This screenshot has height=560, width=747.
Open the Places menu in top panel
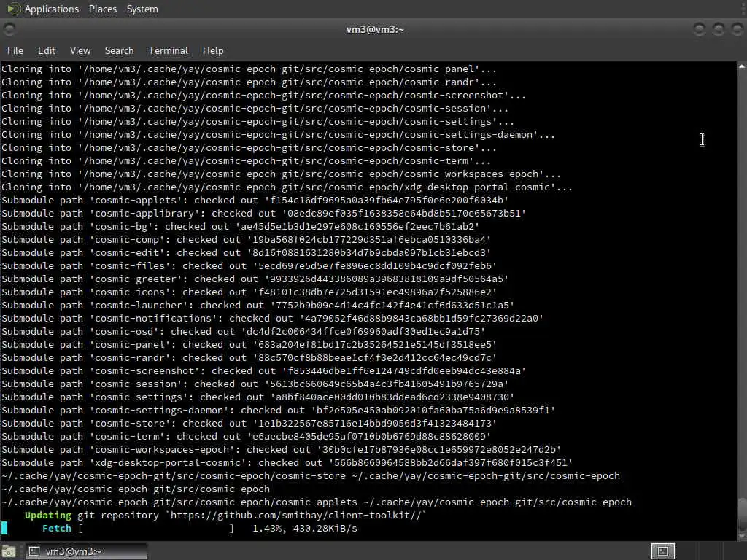(x=102, y=9)
